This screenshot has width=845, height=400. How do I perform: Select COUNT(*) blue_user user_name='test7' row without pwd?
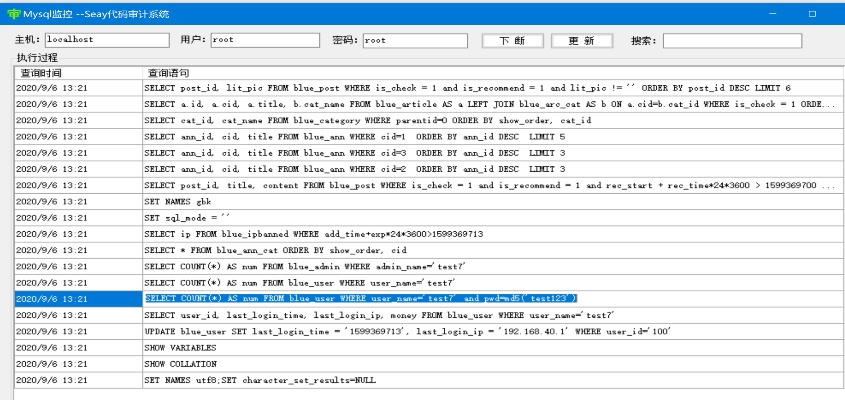430,282
